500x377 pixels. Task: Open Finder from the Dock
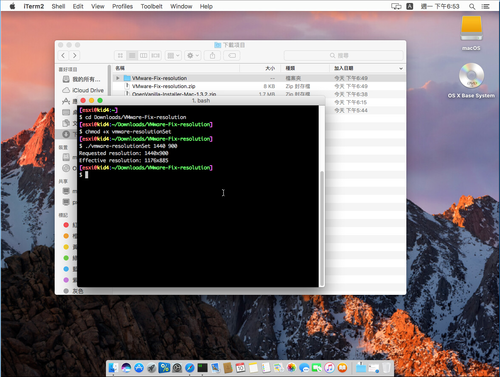coord(113,368)
